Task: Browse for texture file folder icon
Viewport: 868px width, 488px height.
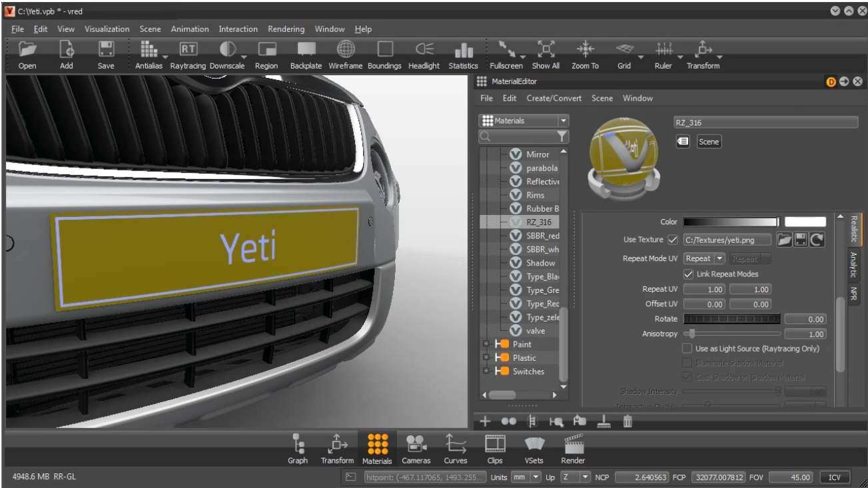Action: tap(784, 240)
